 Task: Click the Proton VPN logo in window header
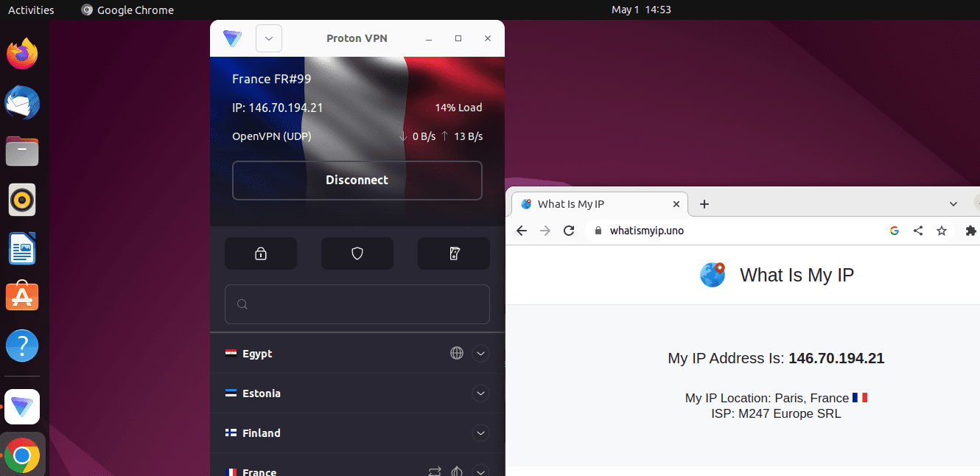coord(233,38)
